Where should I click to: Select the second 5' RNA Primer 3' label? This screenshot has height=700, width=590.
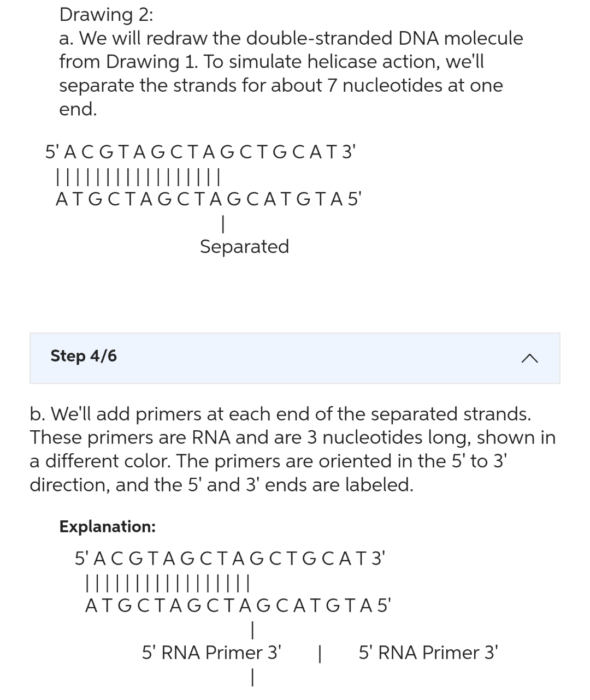click(428, 652)
